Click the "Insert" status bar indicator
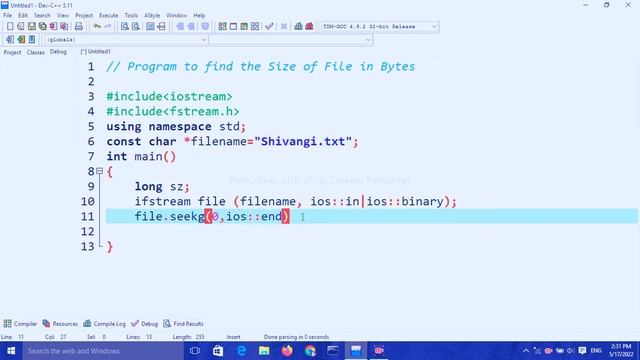Viewport: 640px width, 360px height. click(x=233, y=337)
